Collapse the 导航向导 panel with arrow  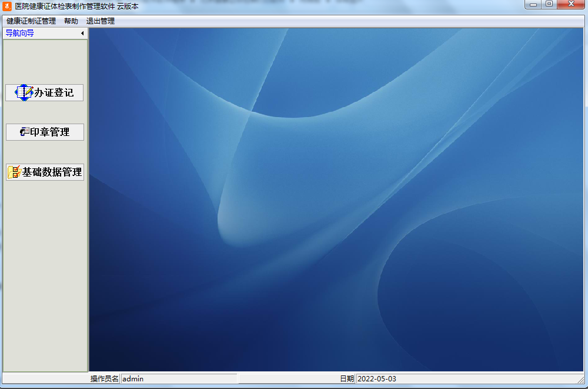coord(82,34)
